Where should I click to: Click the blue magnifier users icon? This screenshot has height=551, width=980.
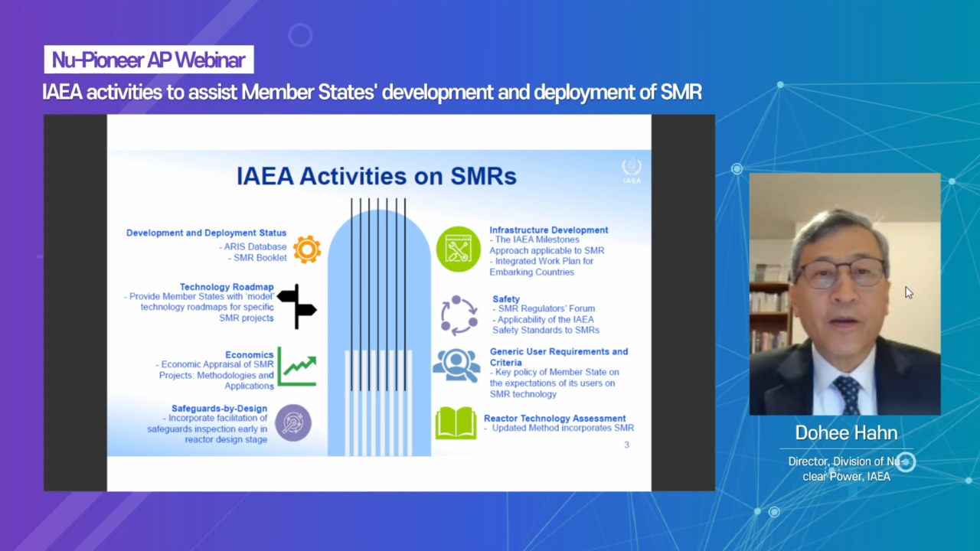[456, 366]
